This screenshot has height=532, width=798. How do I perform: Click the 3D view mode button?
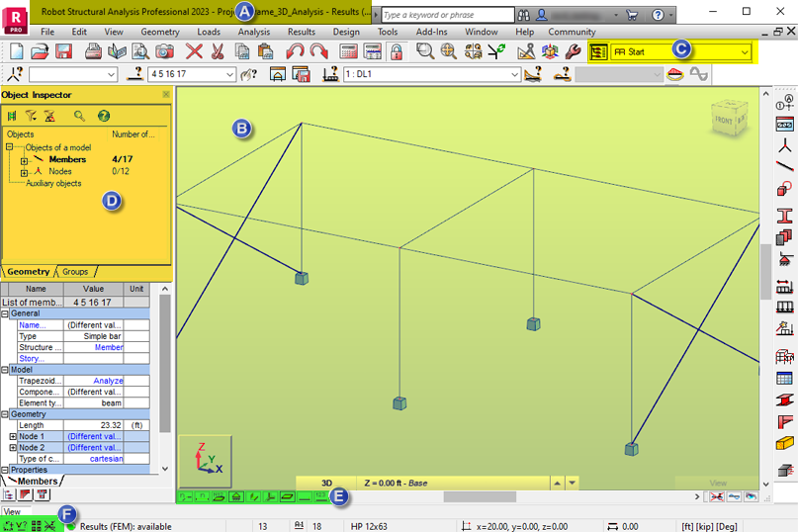coord(326,484)
